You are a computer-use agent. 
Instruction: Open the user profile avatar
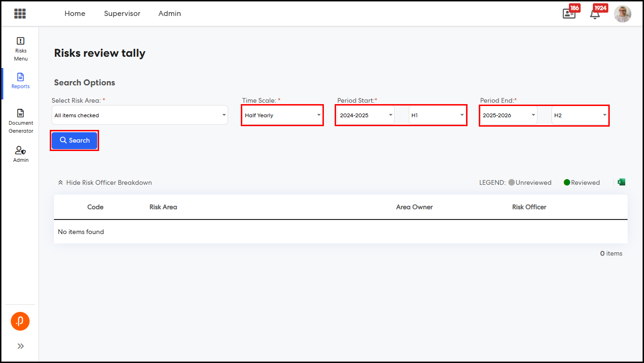tap(622, 14)
